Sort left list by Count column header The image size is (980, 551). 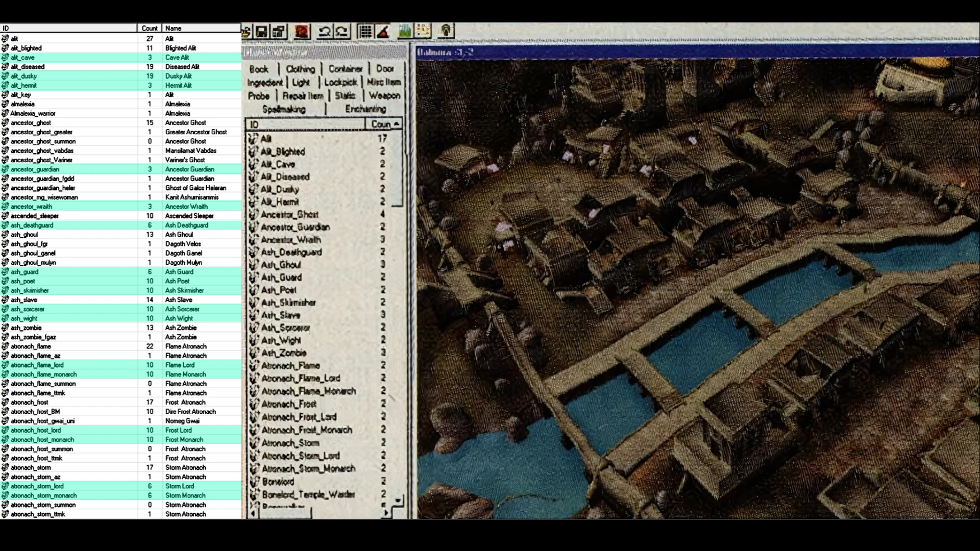pyautogui.click(x=150, y=29)
